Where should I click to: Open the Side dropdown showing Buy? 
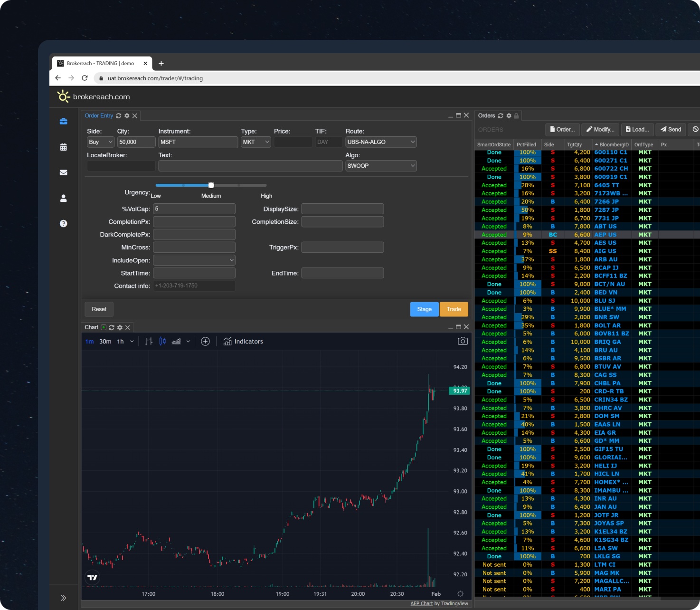pyautogui.click(x=101, y=142)
